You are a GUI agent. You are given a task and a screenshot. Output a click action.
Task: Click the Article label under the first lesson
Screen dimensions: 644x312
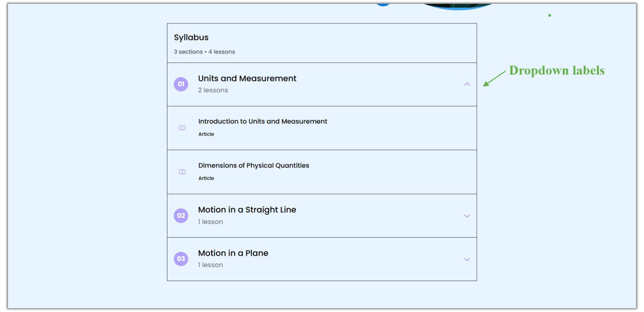click(206, 134)
